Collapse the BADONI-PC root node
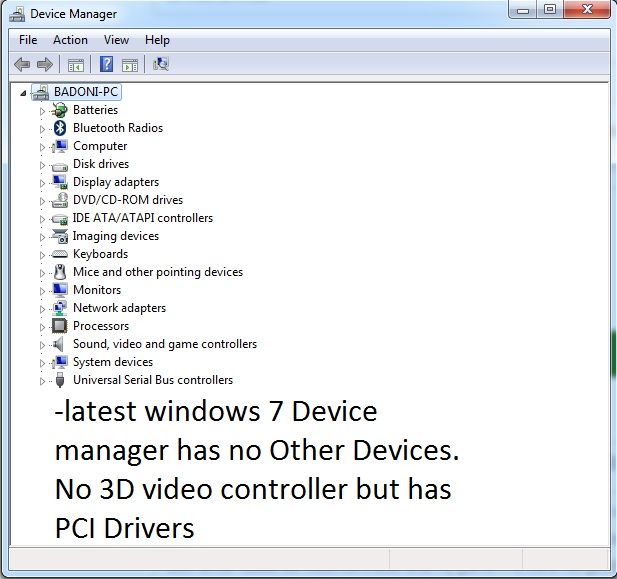Screen dimensions: 617x579 [x=23, y=93]
